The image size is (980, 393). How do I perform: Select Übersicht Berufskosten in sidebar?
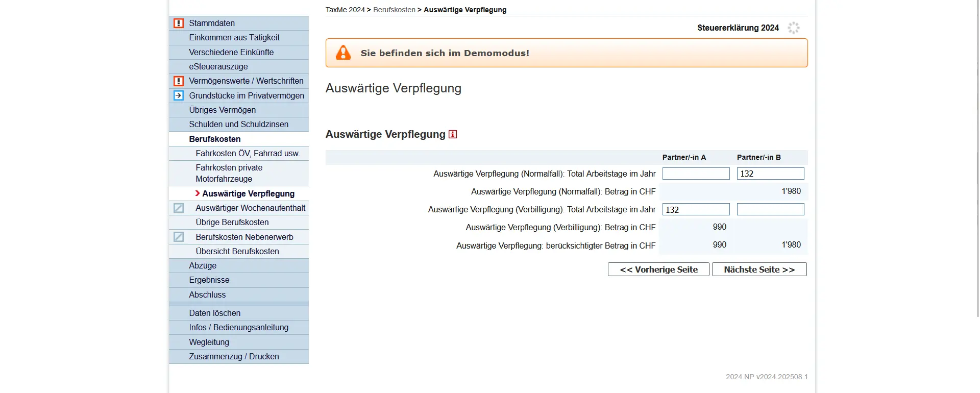[x=237, y=251]
